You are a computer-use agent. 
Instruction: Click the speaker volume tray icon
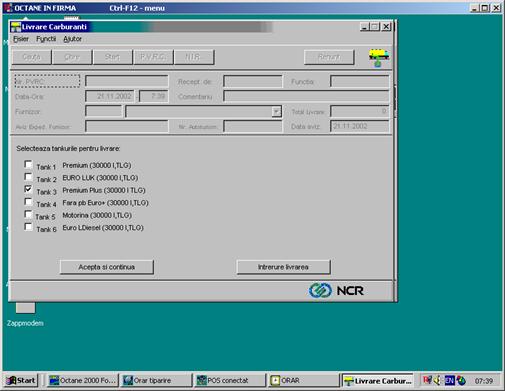pos(437,380)
